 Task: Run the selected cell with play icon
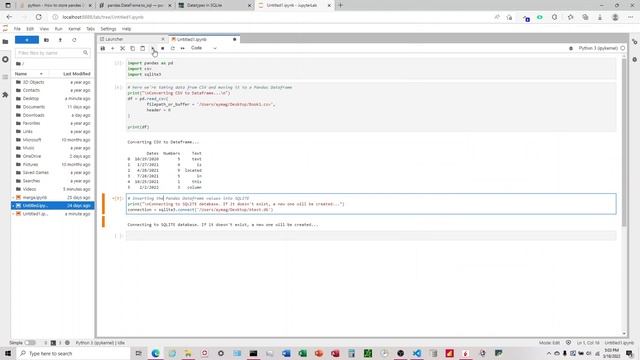153,48
